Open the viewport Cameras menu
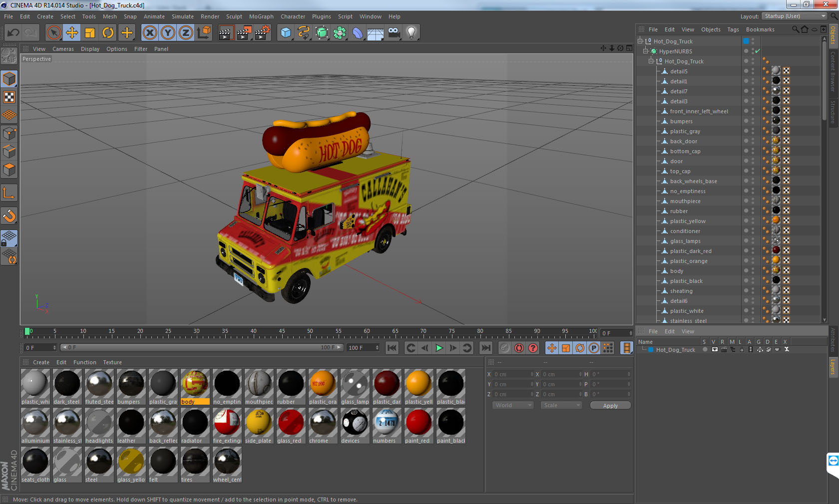Image resolution: width=839 pixels, height=504 pixels. (x=63, y=49)
